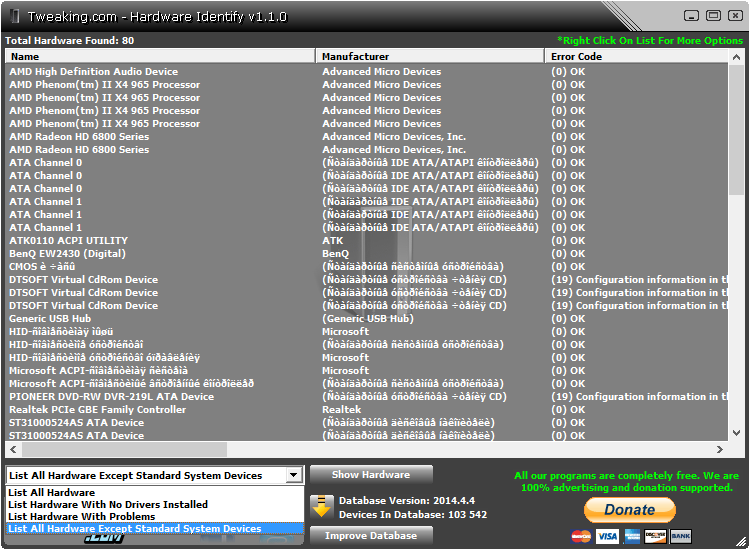
Task: Click the app icon in title bar
Action: pyautogui.click(x=15, y=16)
